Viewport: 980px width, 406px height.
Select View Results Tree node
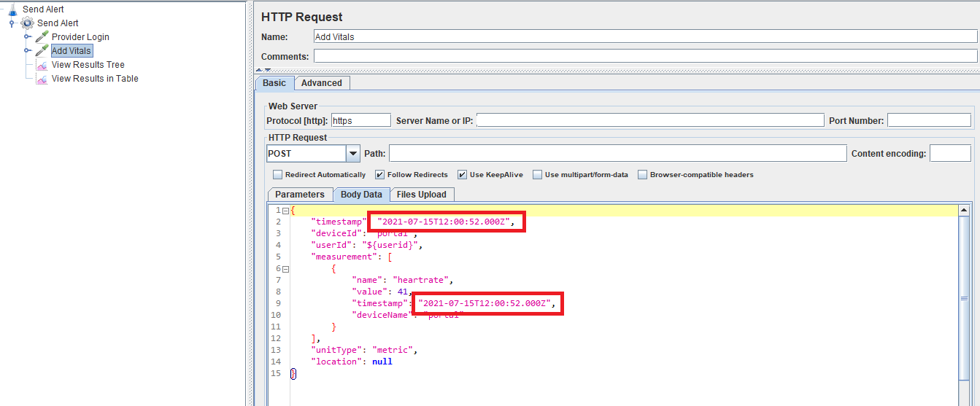click(88, 65)
